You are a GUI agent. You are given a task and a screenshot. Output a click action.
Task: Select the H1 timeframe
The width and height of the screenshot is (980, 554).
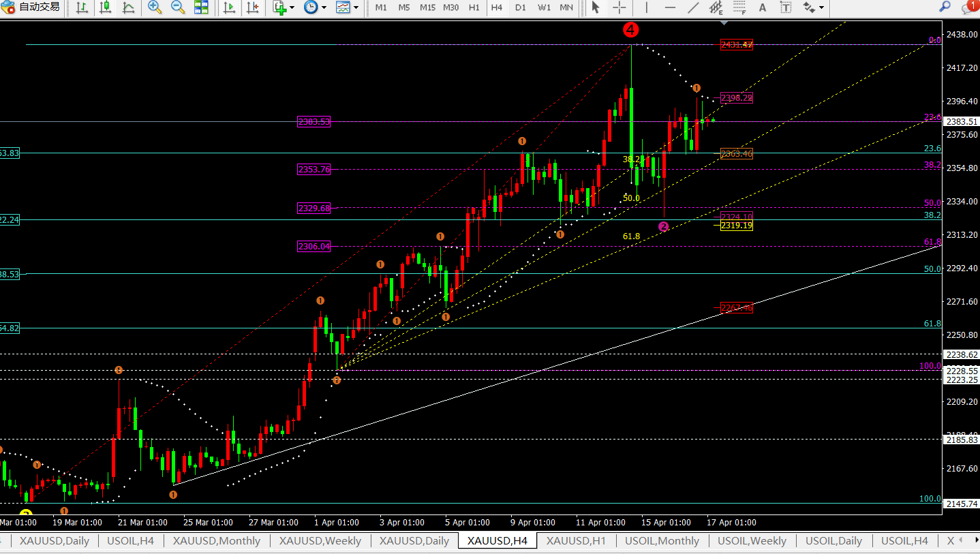(x=474, y=7)
